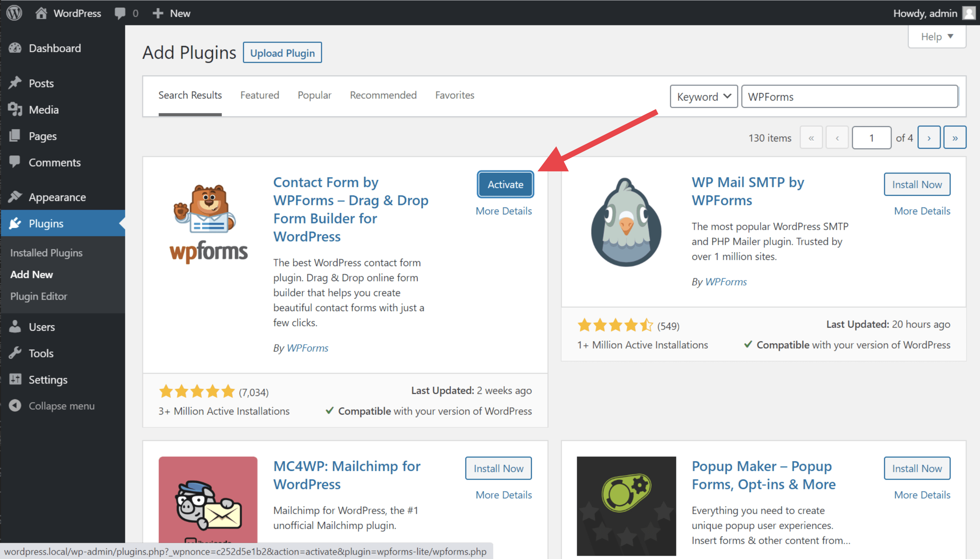
Task: Install WP Mail SMTP by WPForms
Action: click(917, 184)
